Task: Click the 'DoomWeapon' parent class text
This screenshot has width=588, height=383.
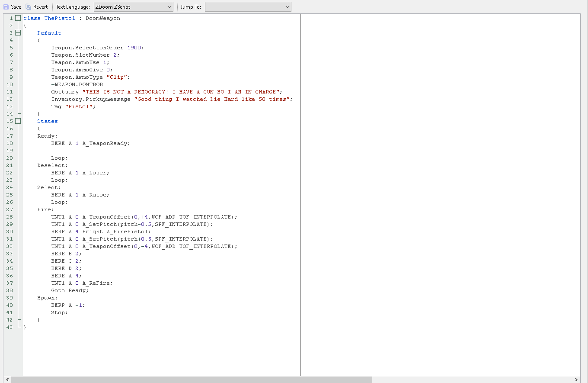Action: (x=103, y=18)
